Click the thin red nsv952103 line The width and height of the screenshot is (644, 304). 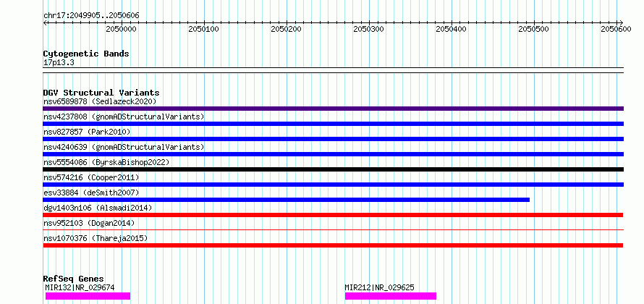333,230
